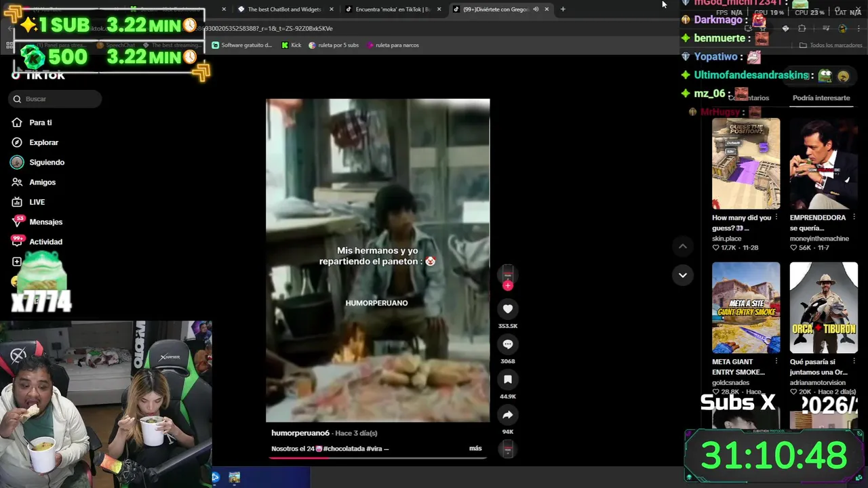Open more options for EMPRENDEDORA card

[854, 218]
